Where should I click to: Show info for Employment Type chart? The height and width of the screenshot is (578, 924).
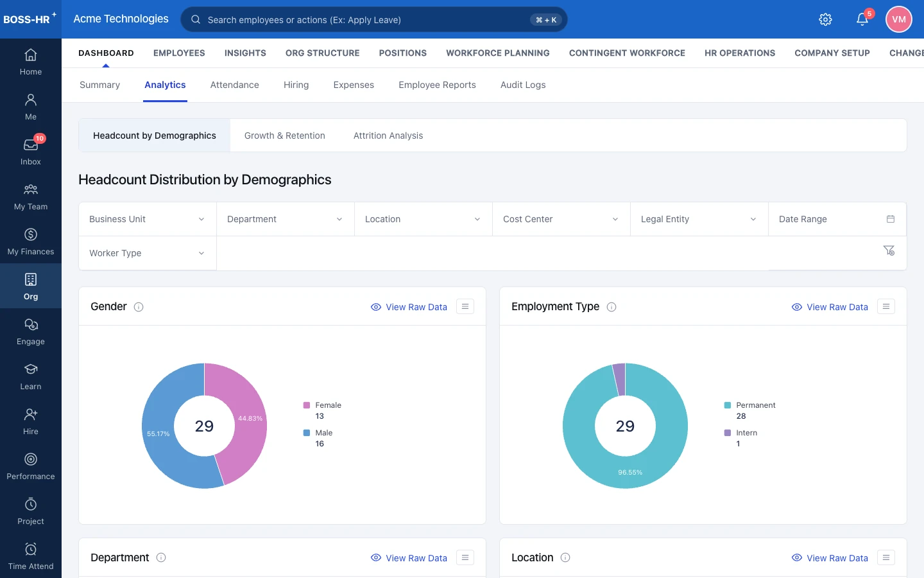[x=612, y=307]
